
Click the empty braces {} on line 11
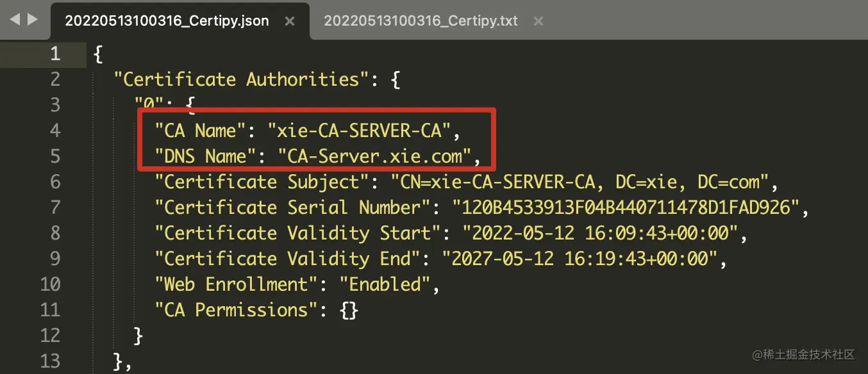point(349,311)
